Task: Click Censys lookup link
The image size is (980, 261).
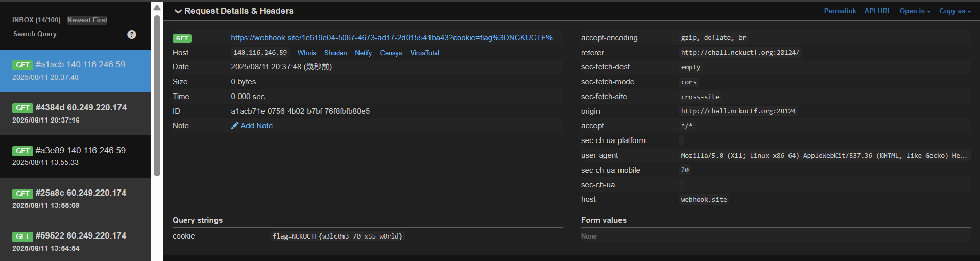Action: pos(391,53)
